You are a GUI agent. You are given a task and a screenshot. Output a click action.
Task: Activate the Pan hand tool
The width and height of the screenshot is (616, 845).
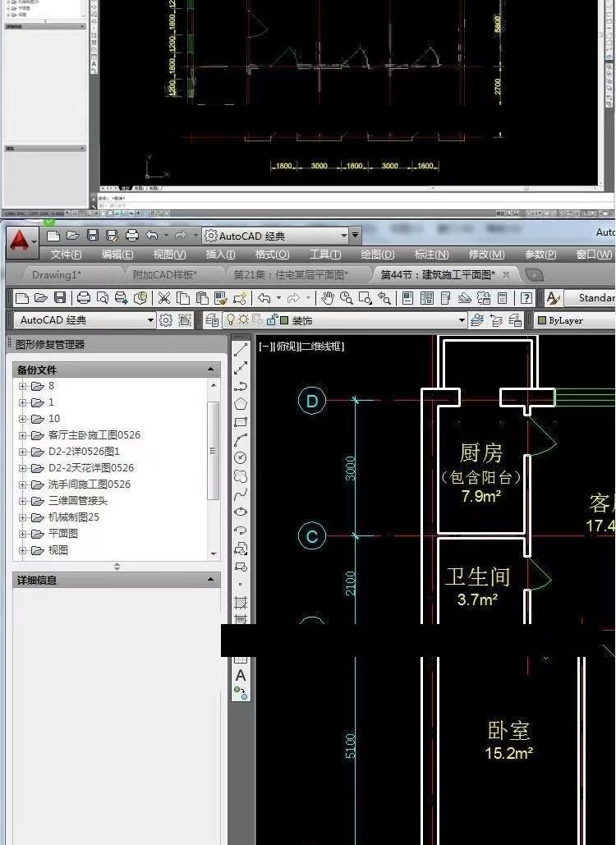point(328,298)
